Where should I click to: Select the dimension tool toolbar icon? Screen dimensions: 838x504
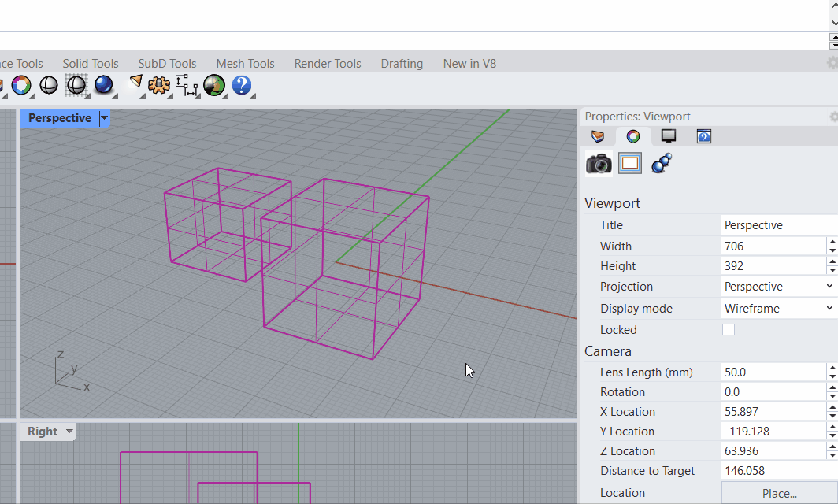click(x=187, y=85)
